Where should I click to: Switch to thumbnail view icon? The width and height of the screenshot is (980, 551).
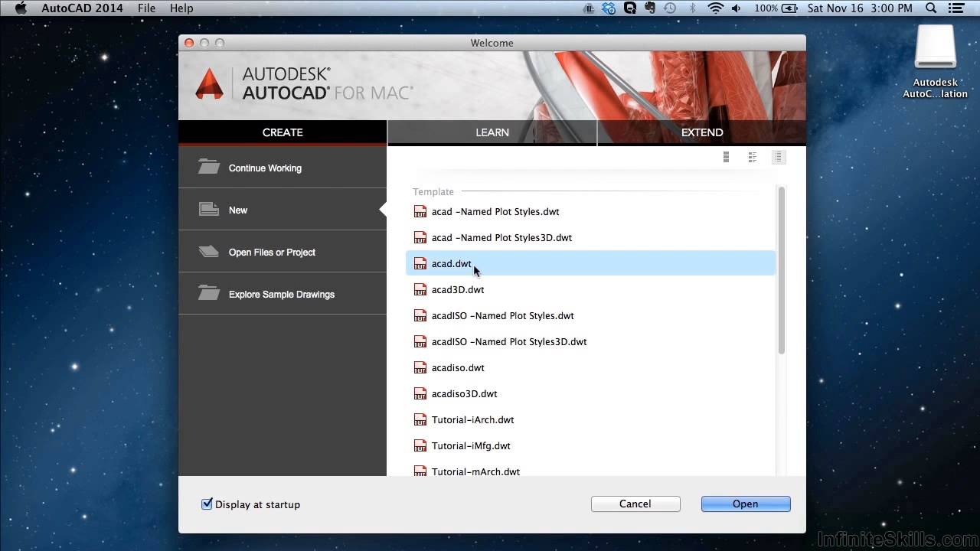pyautogui.click(x=727, y=157)
